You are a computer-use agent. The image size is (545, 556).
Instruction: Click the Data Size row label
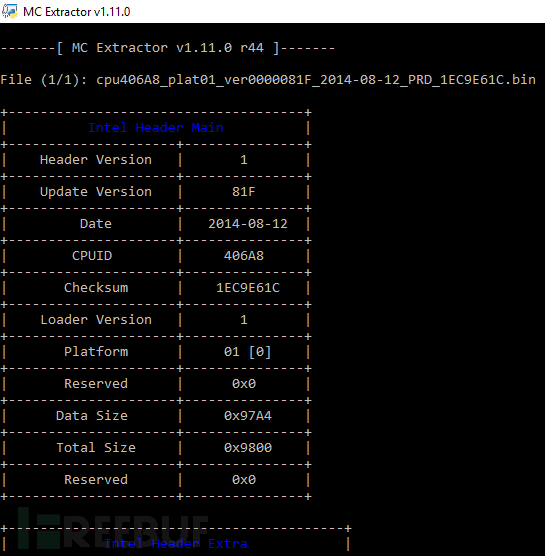coord(92,416)
